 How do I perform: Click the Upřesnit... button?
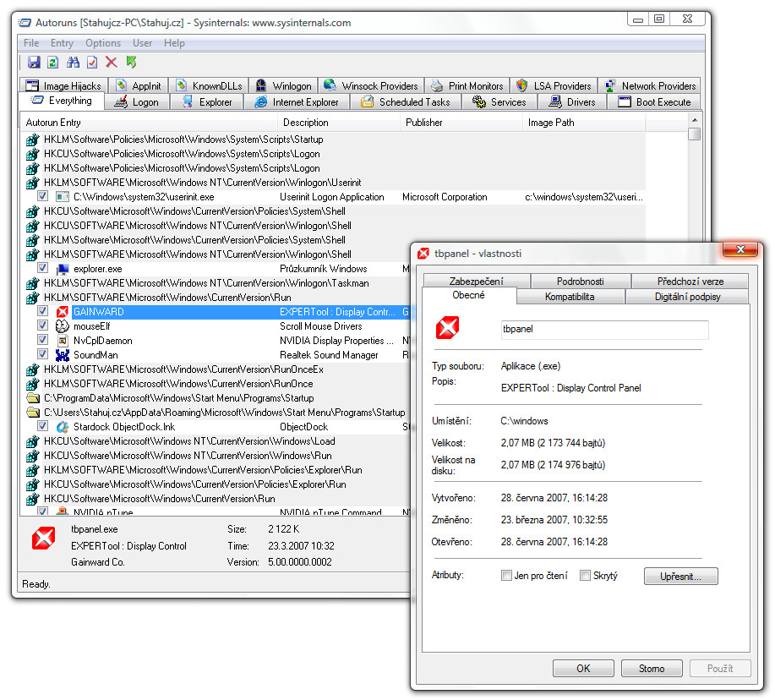pyautogui.click(x=680, y=577)
